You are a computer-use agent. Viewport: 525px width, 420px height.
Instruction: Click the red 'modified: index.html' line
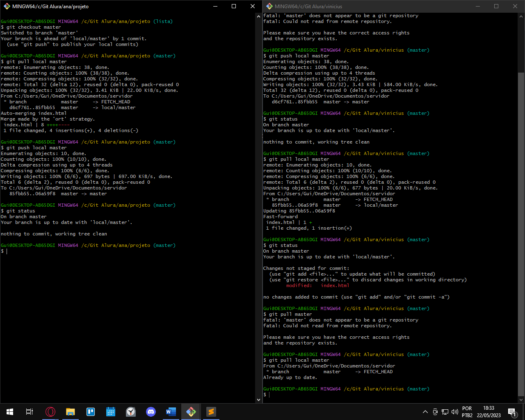pyautogui.click(x=317, y=285)
